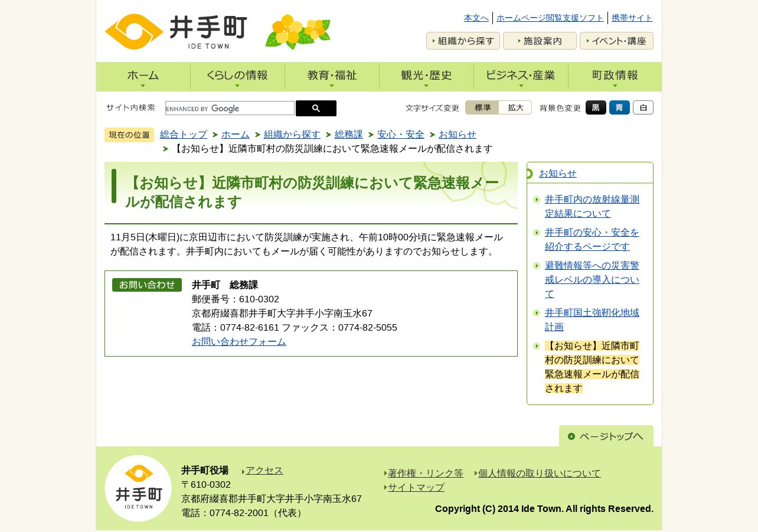Viewport: 758px width, 532px height.
Task: Click the magnifier search button
Action: 316,108
